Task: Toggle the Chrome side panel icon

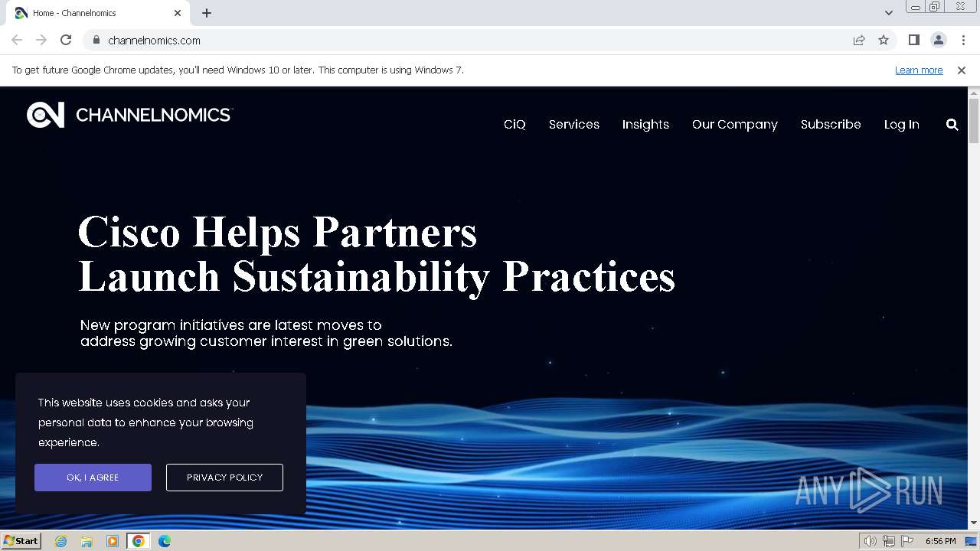Action: (913, 40)
